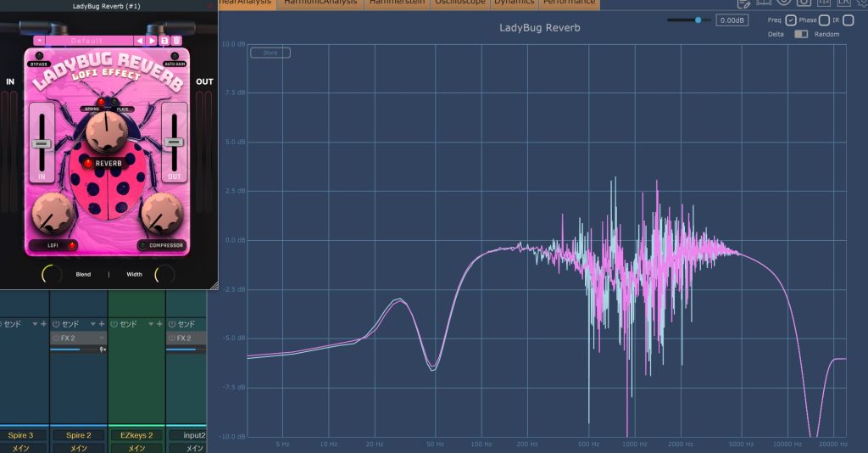Go to the previous preset arrow

[140, 40]
